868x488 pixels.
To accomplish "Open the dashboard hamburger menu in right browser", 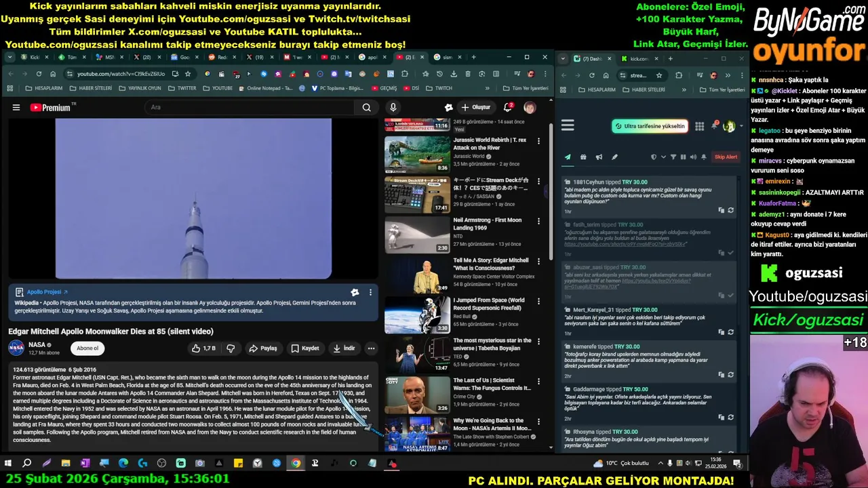I will click(568, 125).
